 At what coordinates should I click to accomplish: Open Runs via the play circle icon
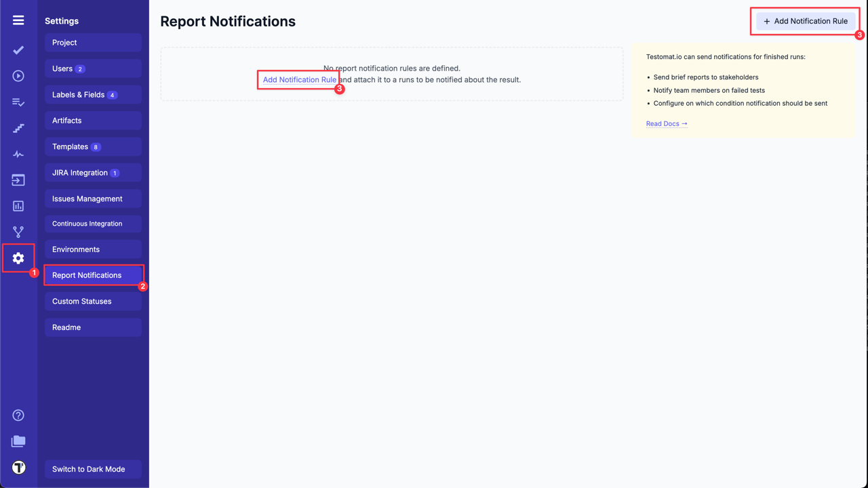pos(18,76)
